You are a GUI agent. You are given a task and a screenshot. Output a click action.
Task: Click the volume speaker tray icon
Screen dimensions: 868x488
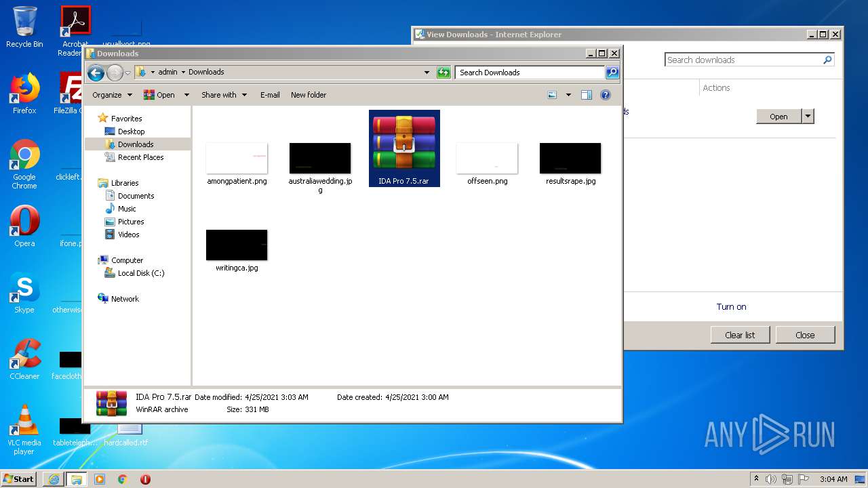coord(771,479)
